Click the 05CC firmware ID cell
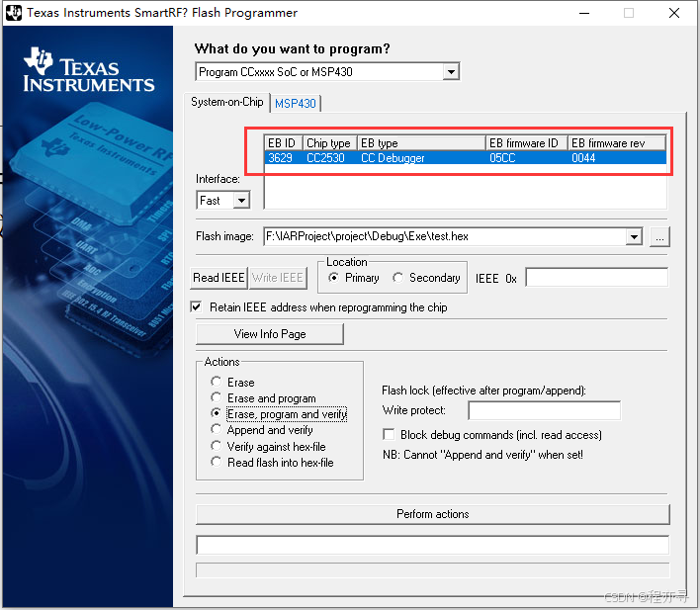Viewport: 700px width, 610px height. click(502, 158)
